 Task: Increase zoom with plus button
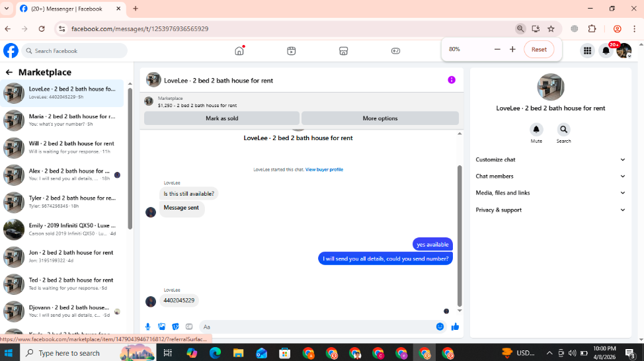[512, 50]
